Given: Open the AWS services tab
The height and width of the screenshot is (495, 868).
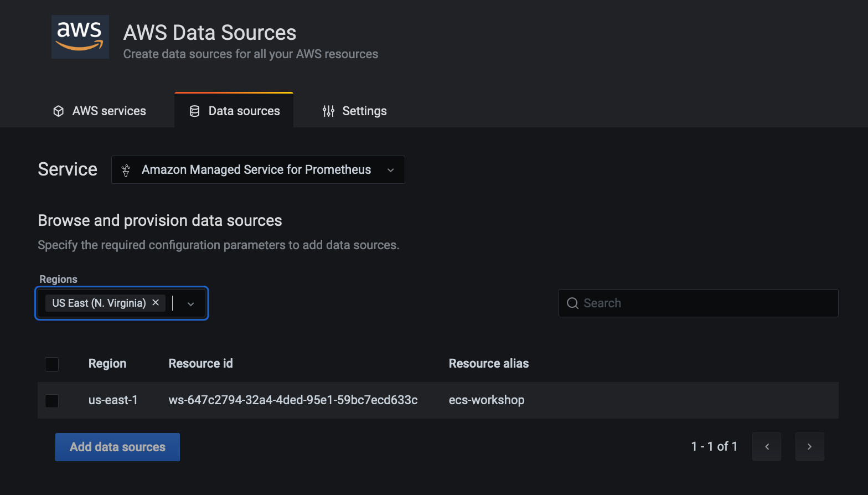Looking at the screenshot, I should (x=100, y=111).
